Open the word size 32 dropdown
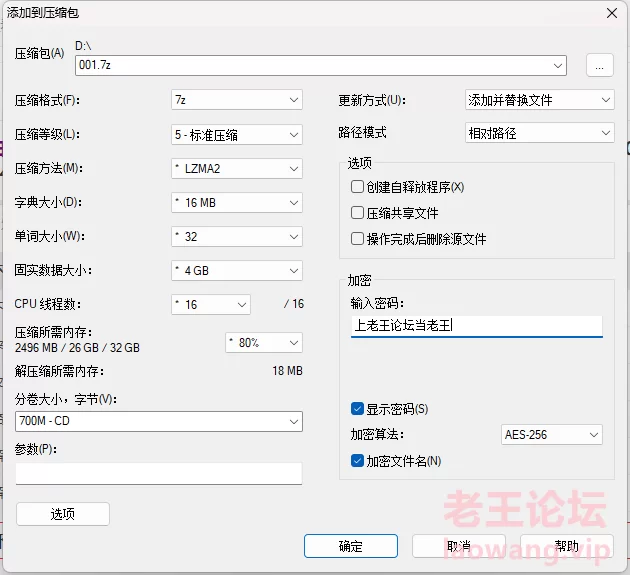 236,237
